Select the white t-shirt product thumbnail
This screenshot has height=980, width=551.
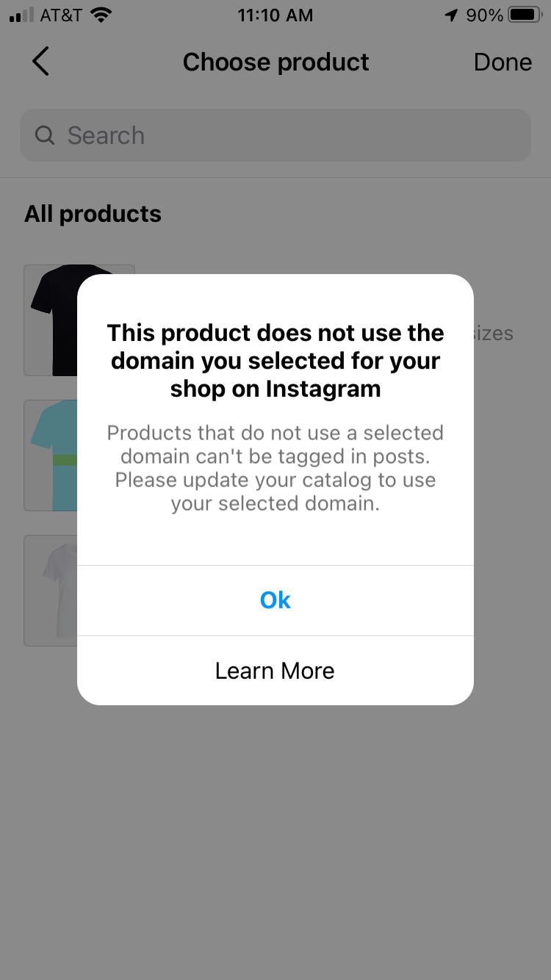tap(51, 591)
